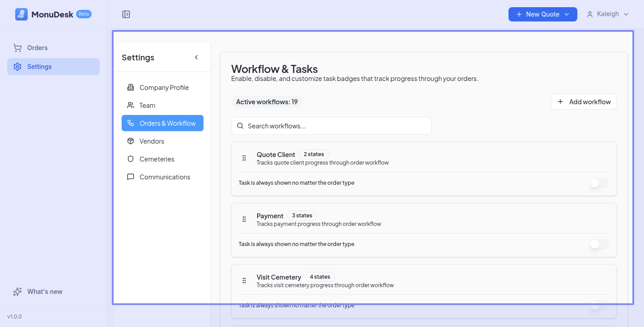Click the Orders cart icon
The image size is (644, 327).
tap(17, 48)
